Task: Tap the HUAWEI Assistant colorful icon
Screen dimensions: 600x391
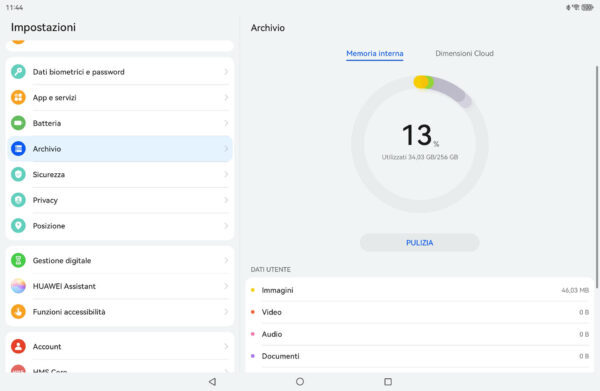Action: click(18, 286)
